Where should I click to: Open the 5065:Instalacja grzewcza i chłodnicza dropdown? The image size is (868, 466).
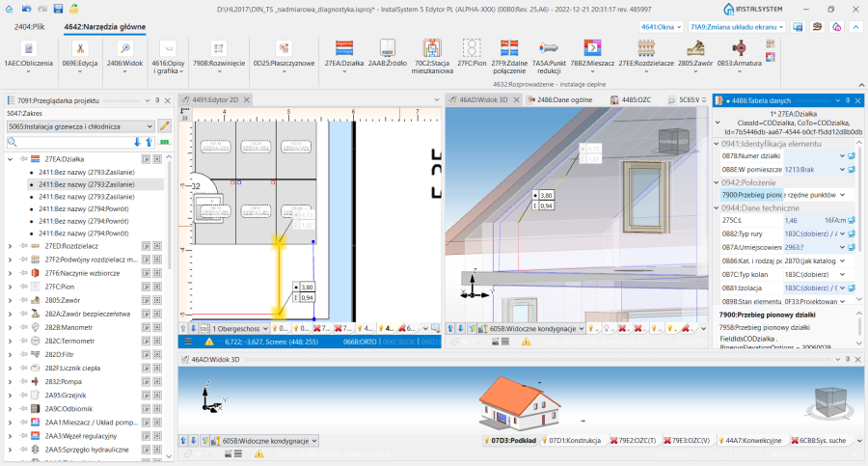(80, 125)
